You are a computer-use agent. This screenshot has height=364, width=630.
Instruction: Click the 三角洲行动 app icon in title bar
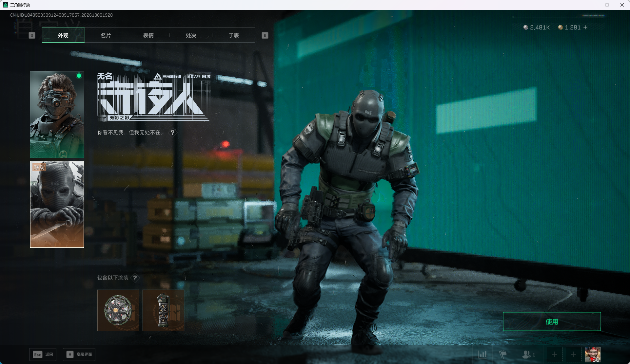6,5
